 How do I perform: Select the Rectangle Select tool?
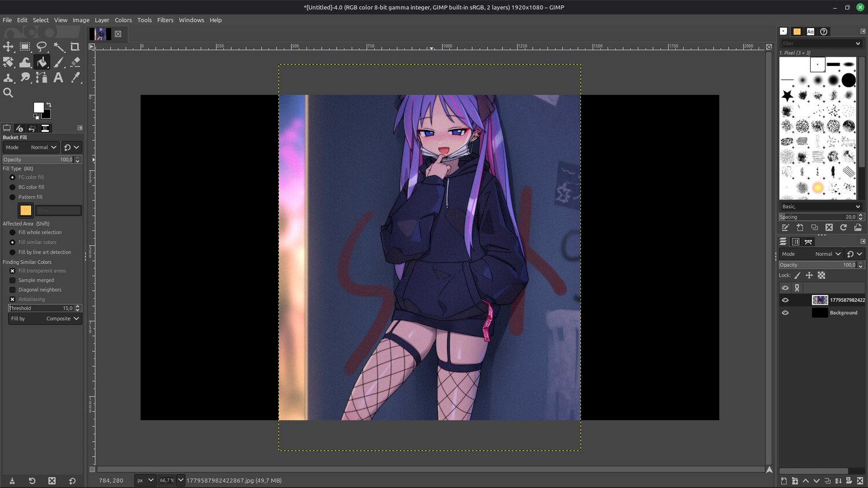[25, 47]
